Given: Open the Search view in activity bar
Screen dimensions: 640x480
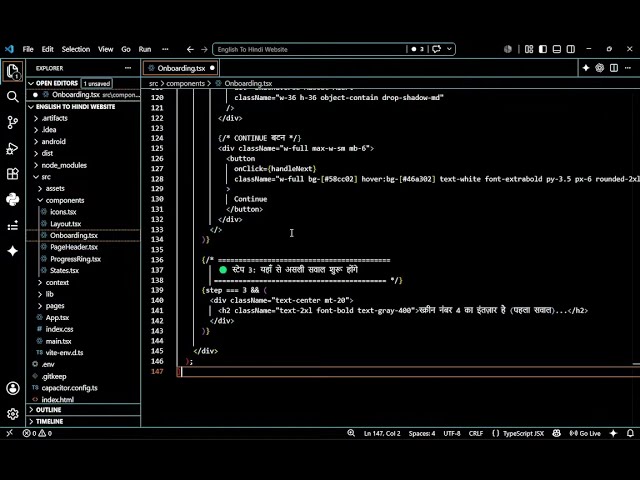Looking at the screenshot, I should coord(12,97).
